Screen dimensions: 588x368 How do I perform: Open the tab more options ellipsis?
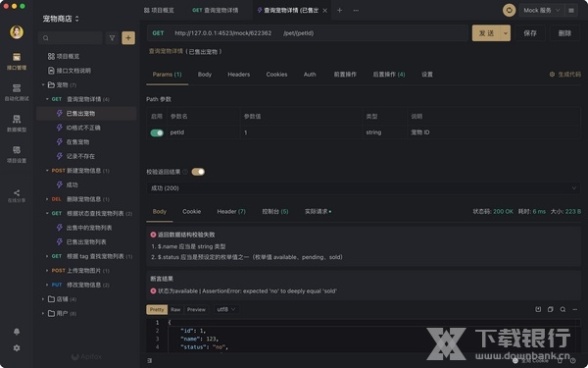click(356, 10)
